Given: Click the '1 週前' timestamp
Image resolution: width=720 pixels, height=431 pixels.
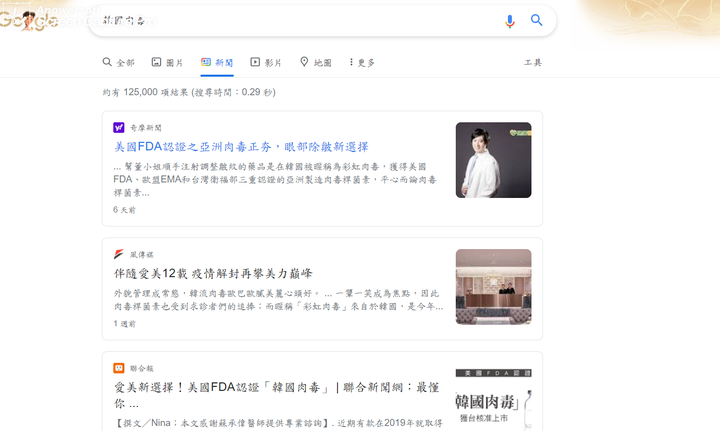Looking at the screenshot, I should (124, 324).
